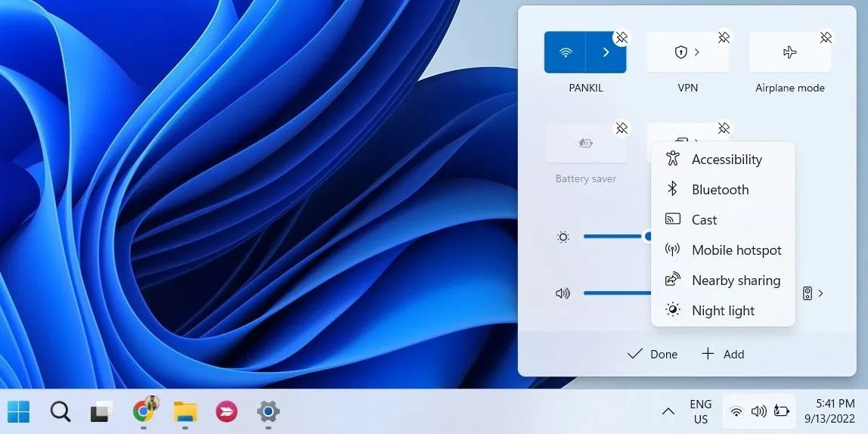
Task: Open Task View on the taskbar
Action: click(101, 411)
